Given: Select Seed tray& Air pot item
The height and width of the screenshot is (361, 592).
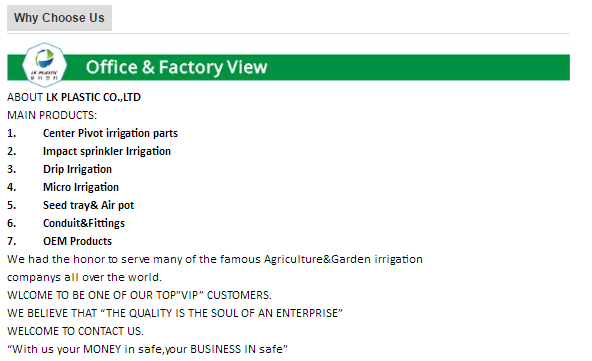Looking at the screenshot, I should [88, 205].
